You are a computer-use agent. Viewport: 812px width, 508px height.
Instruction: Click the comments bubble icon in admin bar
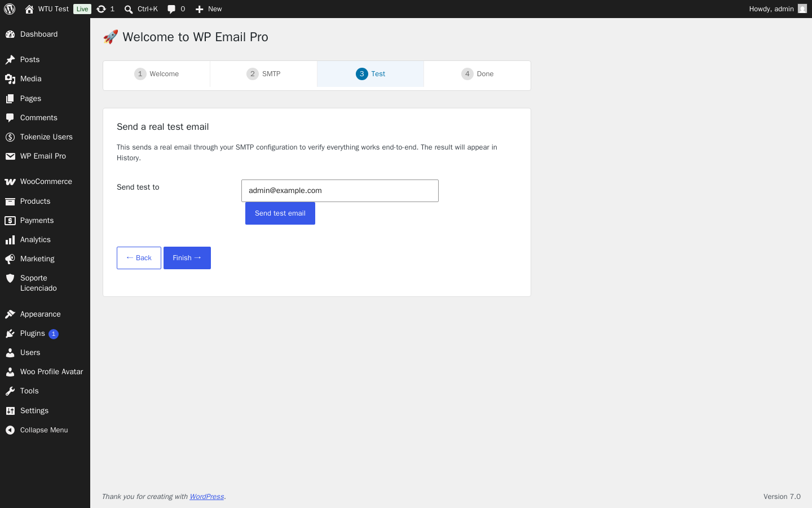(x=171, y=9)
